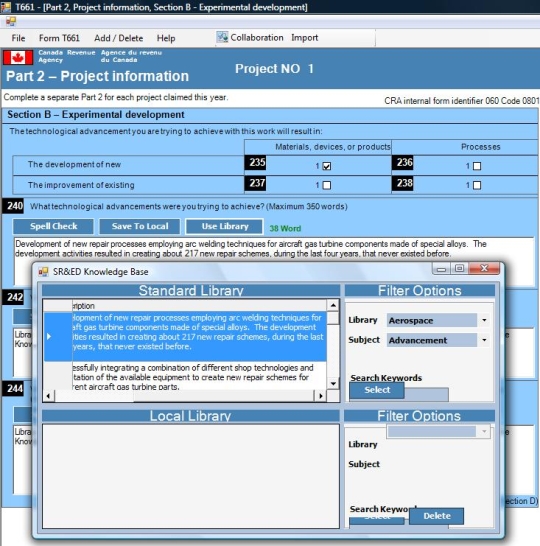Click the empty Local Library list area

191,476
